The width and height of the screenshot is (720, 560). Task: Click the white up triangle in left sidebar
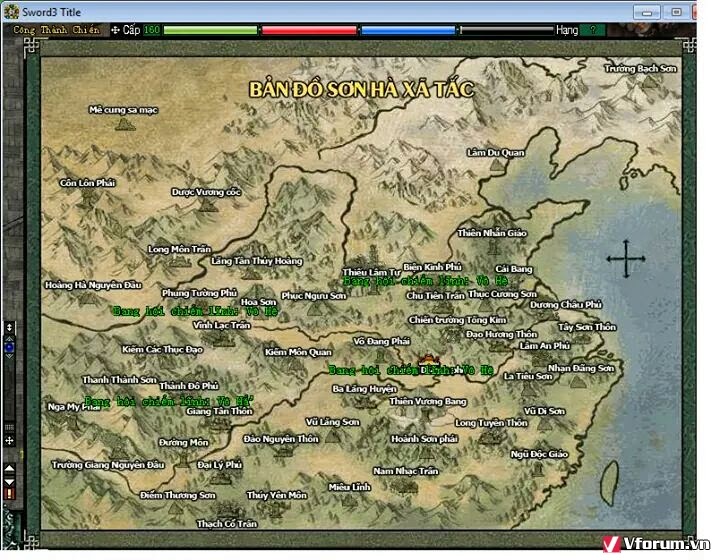pos(9,468)
